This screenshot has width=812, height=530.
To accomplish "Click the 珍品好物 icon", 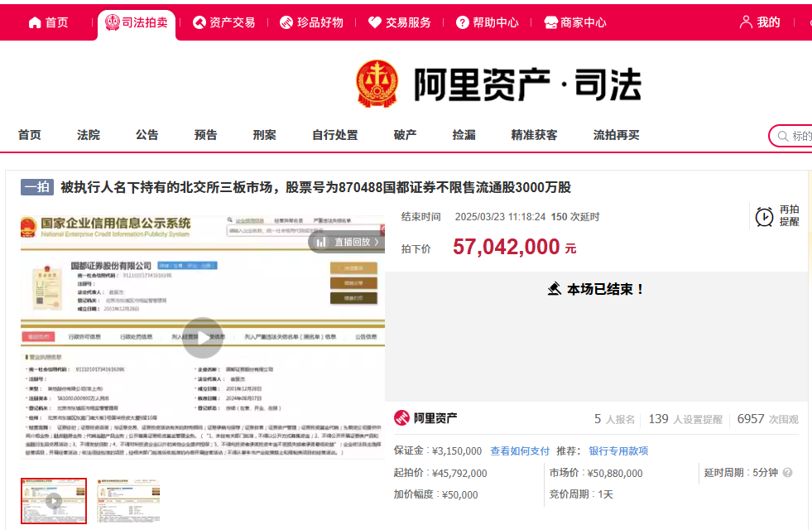I will coord(286,22).
